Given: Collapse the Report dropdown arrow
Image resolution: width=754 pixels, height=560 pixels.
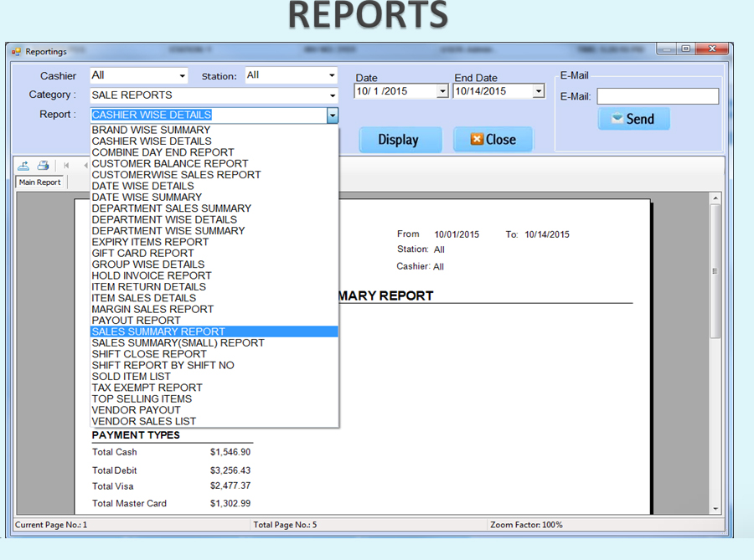Looking at the screenshot, I should pyautogui.click(x=332, y=116).
